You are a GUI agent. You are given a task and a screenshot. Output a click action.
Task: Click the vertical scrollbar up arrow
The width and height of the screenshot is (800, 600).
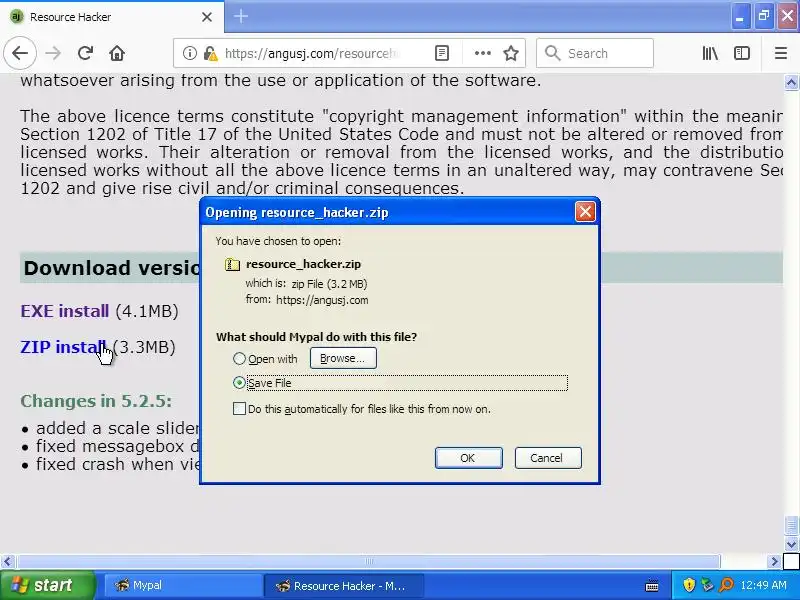[x=791, y=82]
